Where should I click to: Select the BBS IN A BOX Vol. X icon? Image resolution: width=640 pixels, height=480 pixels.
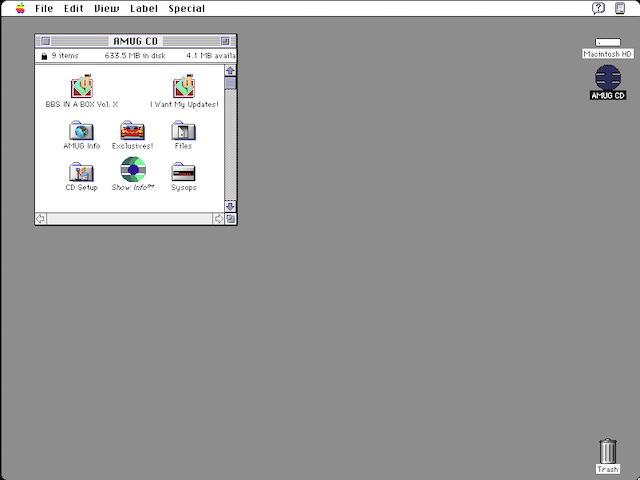(82, 86)
